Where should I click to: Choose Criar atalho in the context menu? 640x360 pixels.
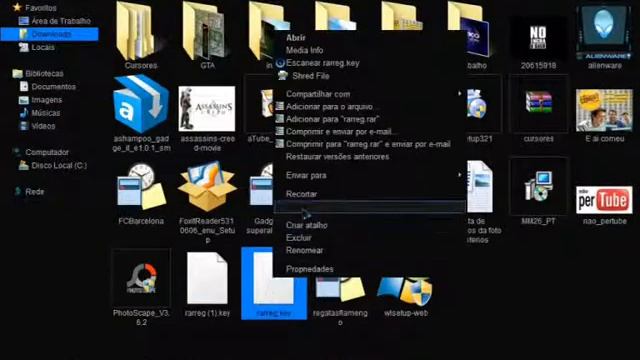point(307,225)
